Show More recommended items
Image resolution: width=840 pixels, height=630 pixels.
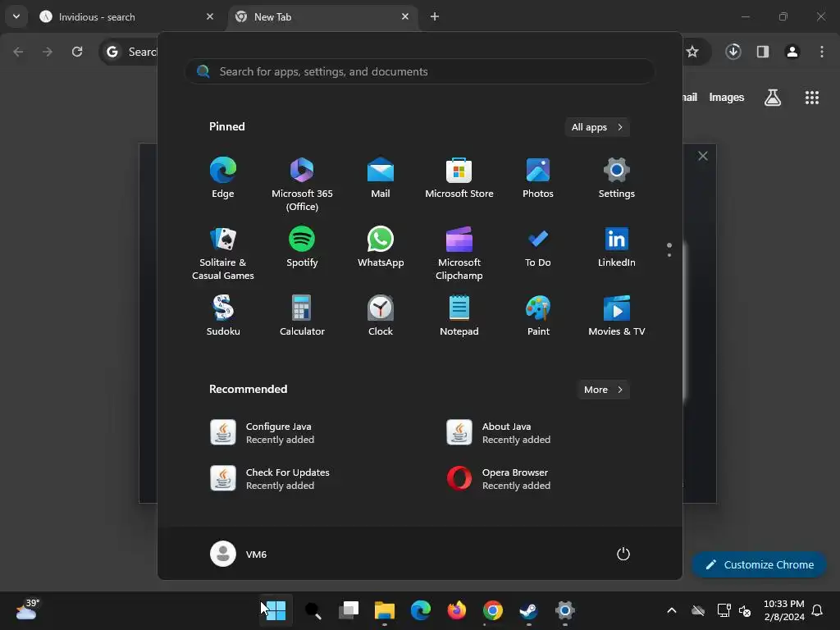coord(603,390)
